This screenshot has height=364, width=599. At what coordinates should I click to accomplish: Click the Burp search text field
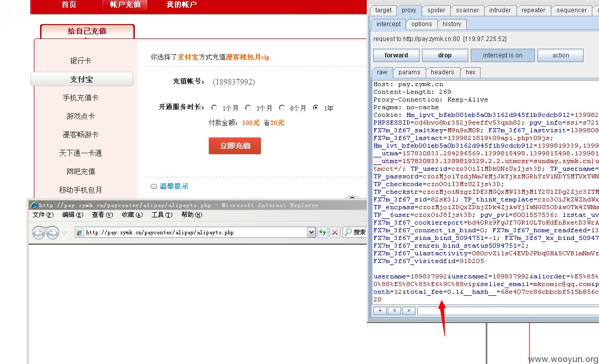point(508,311)
